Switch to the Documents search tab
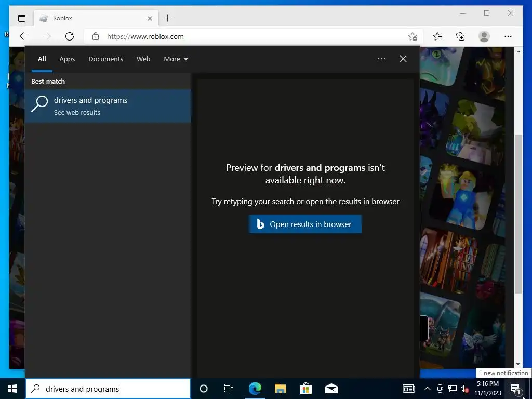532x399 pixels. pos(105,59)
